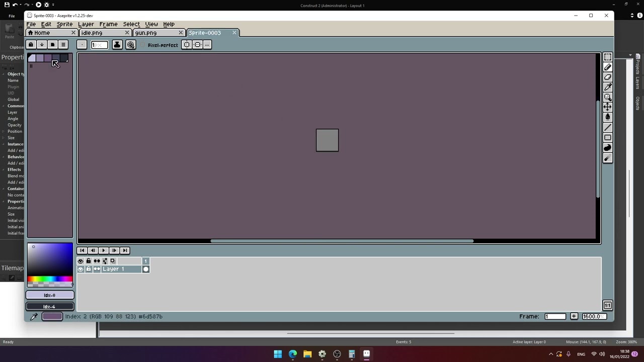
Task: Toggle visibility of all layers header eye
Action: pyautogui.click(x=80, y=261)
